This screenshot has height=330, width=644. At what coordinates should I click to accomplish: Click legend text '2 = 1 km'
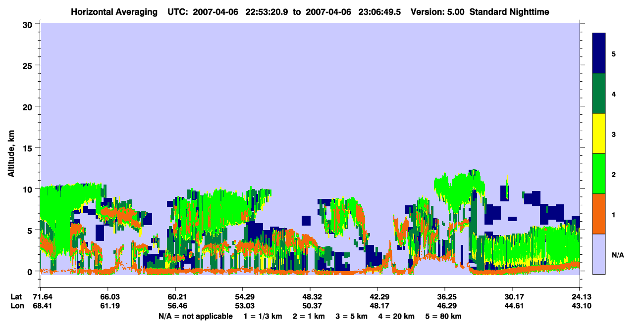pyautogui.click(x=309, y=316)
